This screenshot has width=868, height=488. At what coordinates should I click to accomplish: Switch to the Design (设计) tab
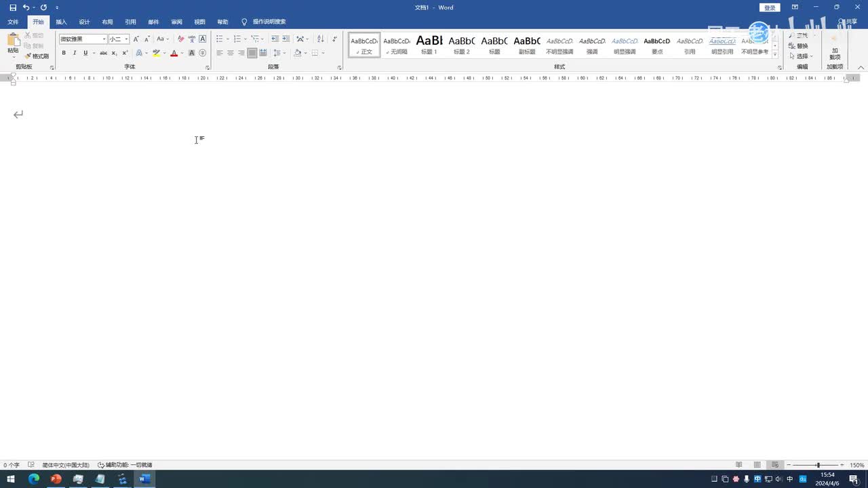click(84, 22)
